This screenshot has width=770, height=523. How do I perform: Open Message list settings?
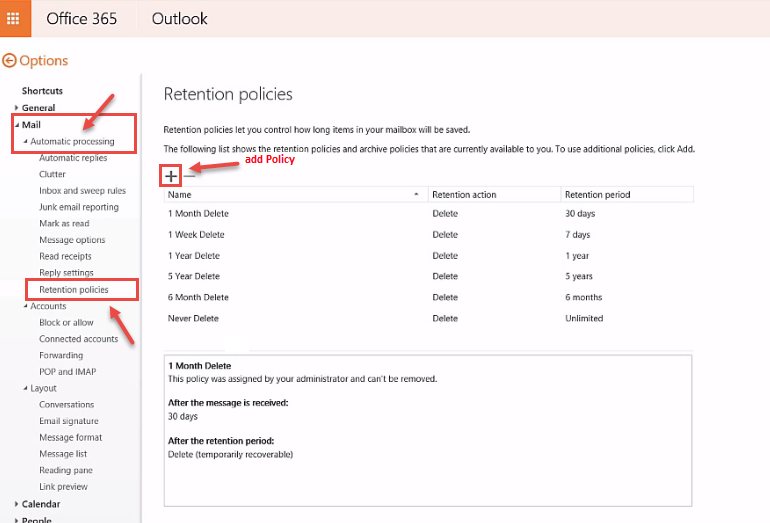(63, 454)
